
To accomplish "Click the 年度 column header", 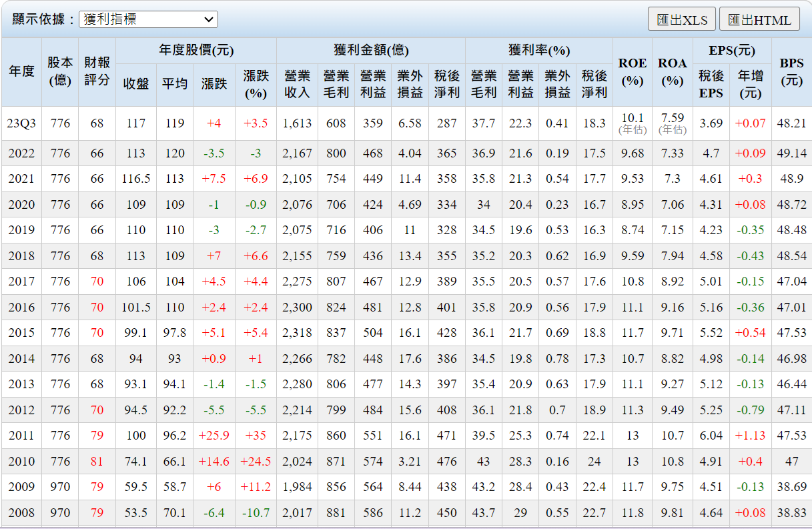I will [21, 71].
